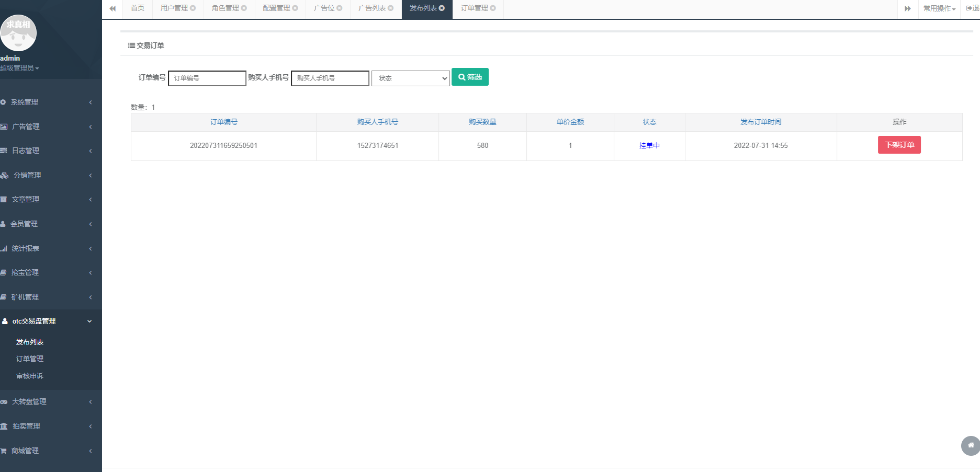Open 审核申诉 in the sidebar submenu
The width and height of the screenshot is (980, 472).
(30, 376)
